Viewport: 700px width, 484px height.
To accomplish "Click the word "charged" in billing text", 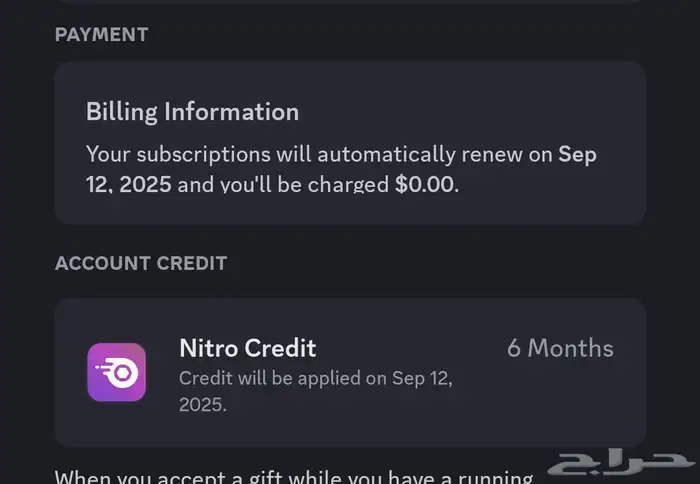I will 346,185.
